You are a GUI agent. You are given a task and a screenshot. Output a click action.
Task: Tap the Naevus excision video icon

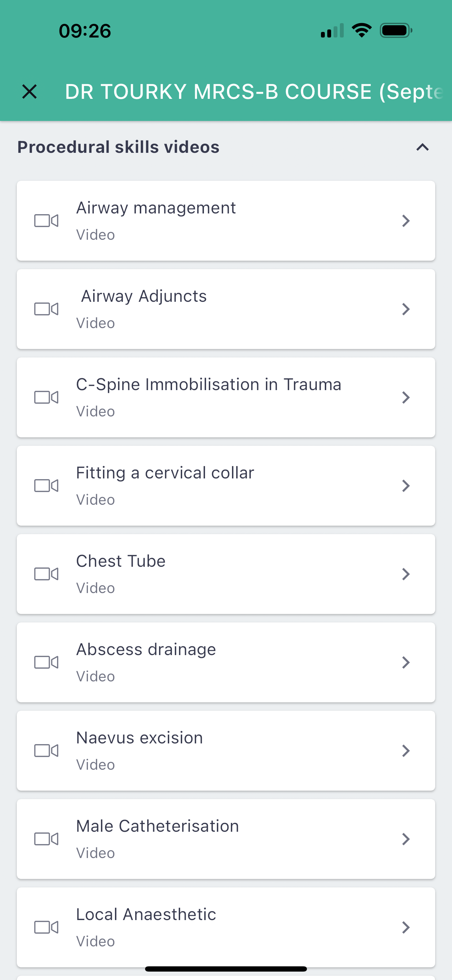point(46,750)
